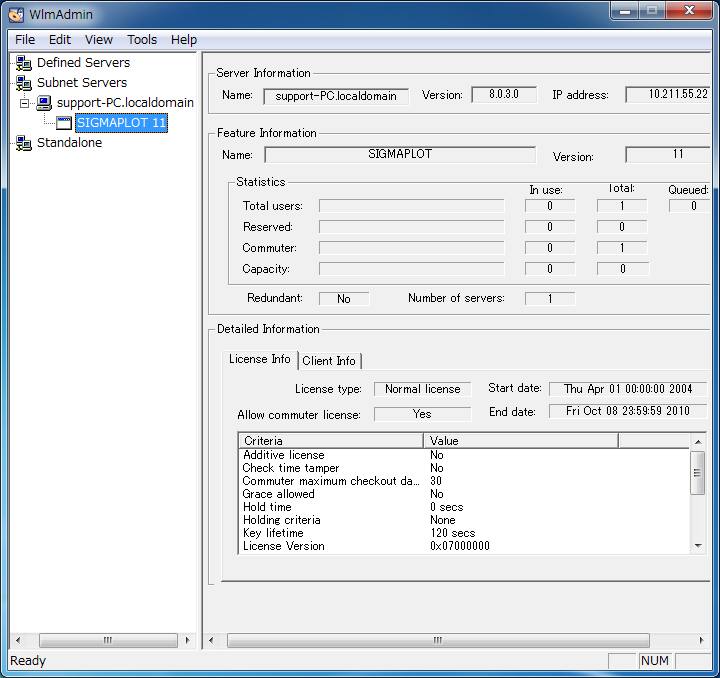The width and height of the screenshot is (720, 678).
Task: Collapse the support-PC.localdomain tree node
Action: [x=24, y=103]
